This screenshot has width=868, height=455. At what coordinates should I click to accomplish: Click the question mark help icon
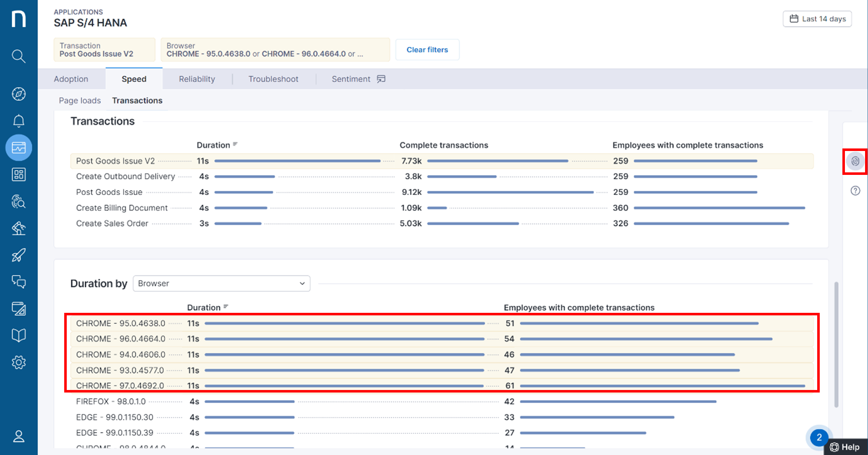(855, 191)
